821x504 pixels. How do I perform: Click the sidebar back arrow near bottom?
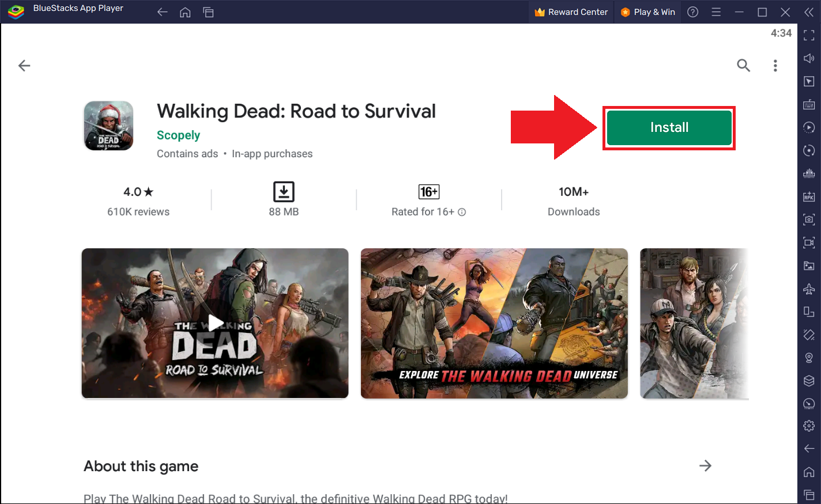[809, 449]
